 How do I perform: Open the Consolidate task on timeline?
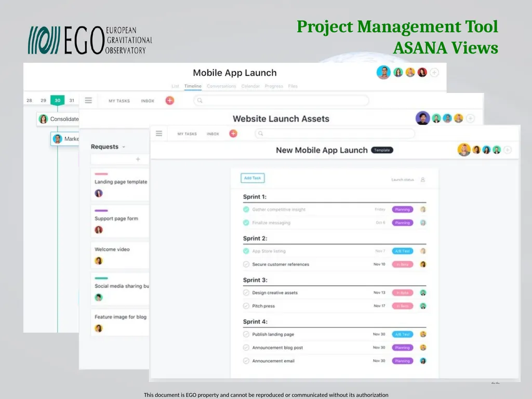pyautogui.click(x=58, y=119)
